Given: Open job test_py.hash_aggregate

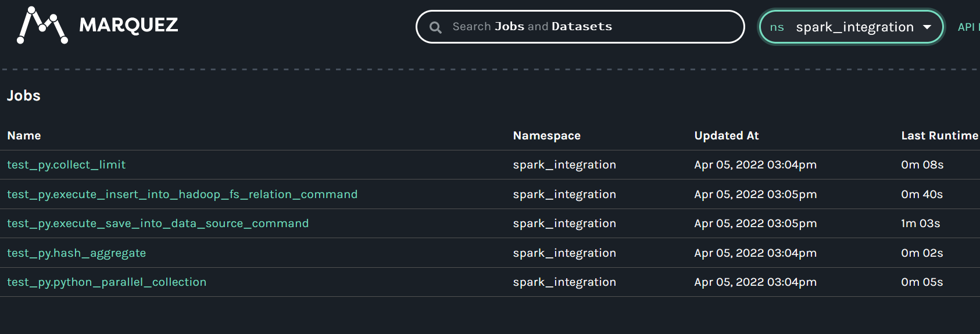Looking at the screenshot, I should click(76, 253).
